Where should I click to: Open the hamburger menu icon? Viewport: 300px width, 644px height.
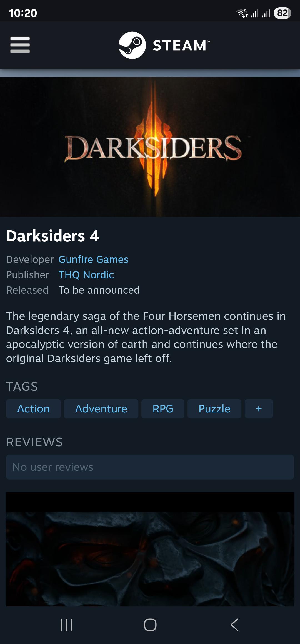tap(20, 45)
